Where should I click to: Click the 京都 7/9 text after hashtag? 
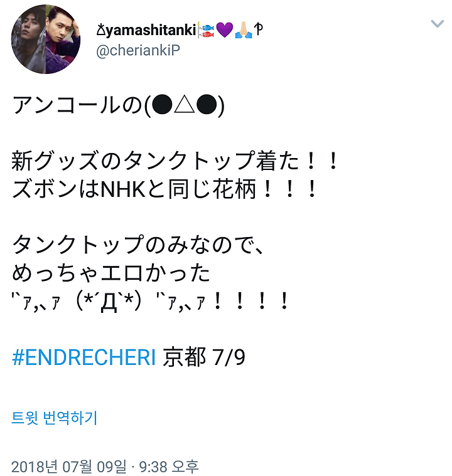pos(204,357)
